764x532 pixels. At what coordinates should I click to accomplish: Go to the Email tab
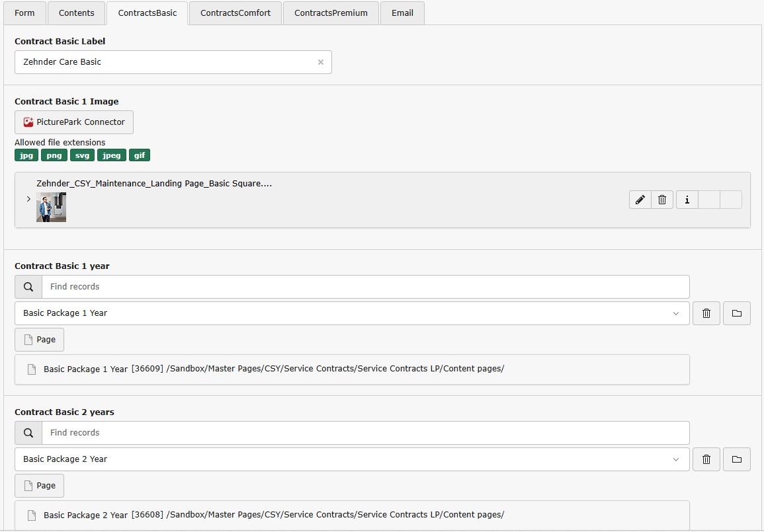[x=402, y=13]
